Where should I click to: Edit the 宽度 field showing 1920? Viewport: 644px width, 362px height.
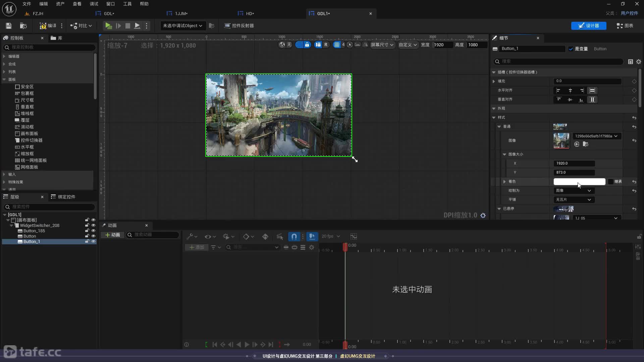point(443,45)
